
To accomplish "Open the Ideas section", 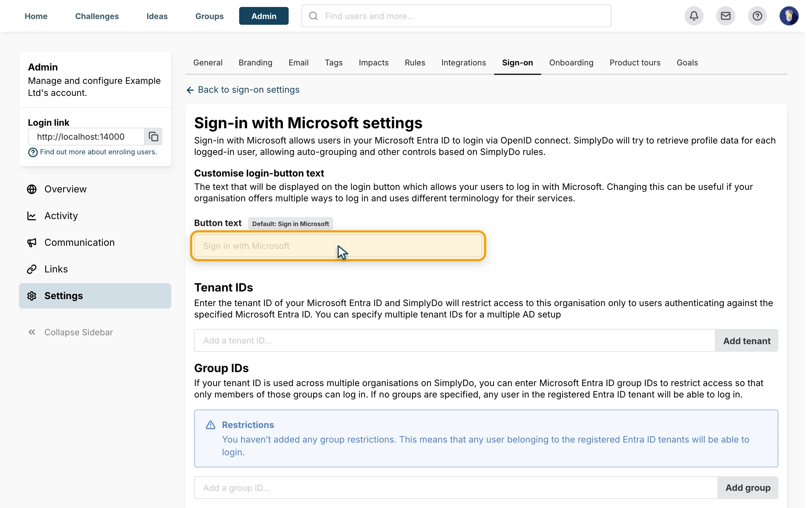I will pyautogui.click(x=157, y=16).
